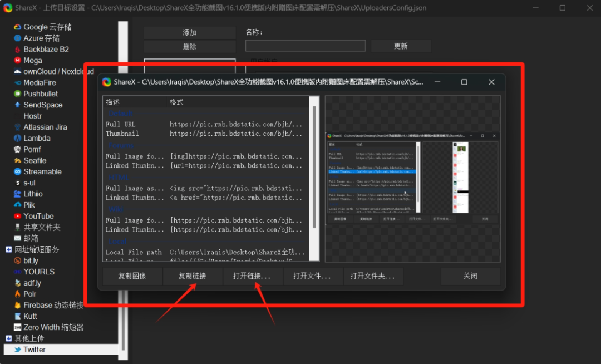Click the 添加 button
This screenshot has width=601, height=364.
(190, 33)
